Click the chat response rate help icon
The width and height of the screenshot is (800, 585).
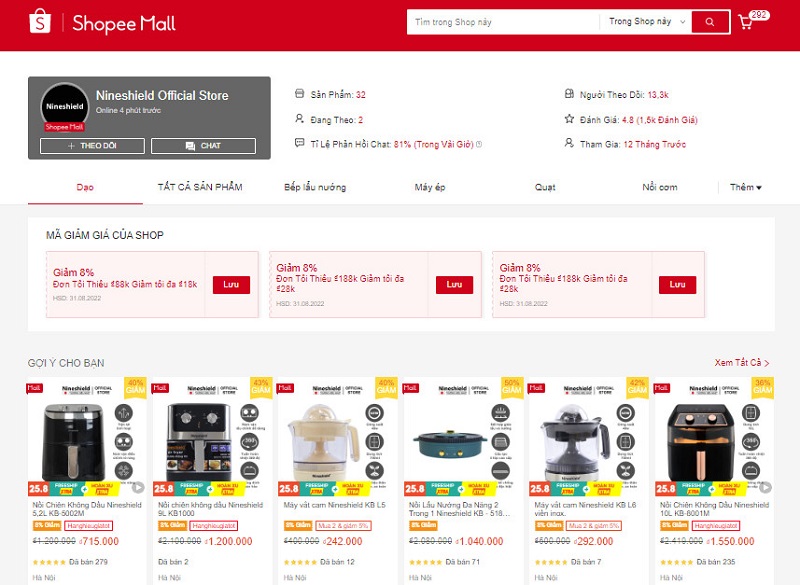479,144
